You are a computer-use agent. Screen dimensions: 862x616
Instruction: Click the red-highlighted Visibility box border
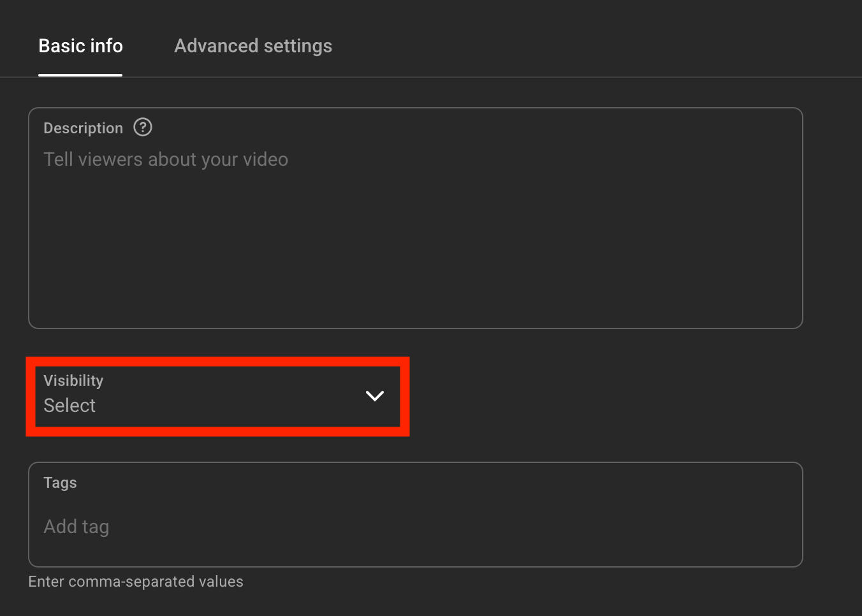coord(217,361)
